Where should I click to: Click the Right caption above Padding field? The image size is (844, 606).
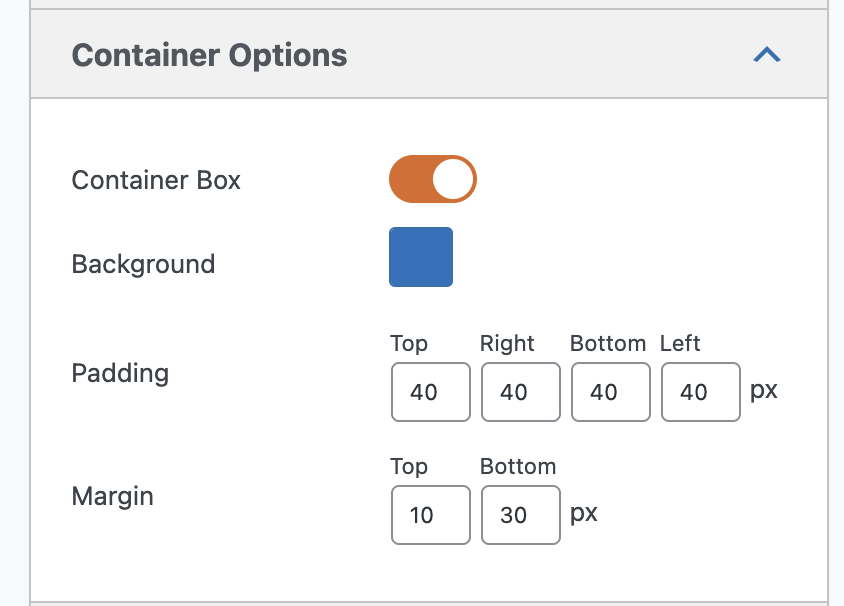point(507,344)
